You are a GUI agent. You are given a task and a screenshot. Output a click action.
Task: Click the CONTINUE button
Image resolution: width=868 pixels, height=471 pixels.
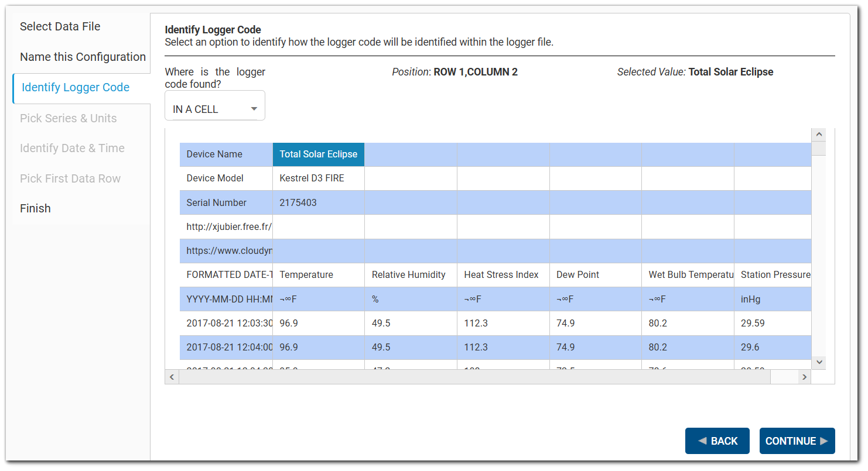point(797,441)
